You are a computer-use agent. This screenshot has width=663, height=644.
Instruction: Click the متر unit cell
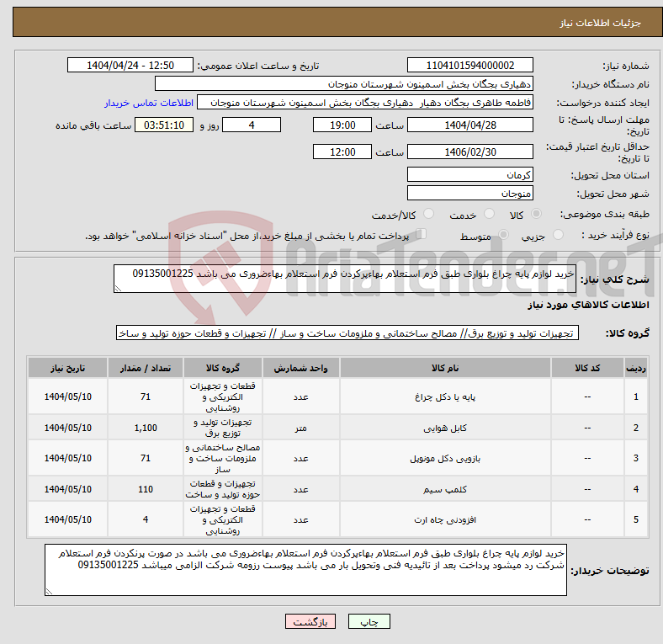(300, 428)
